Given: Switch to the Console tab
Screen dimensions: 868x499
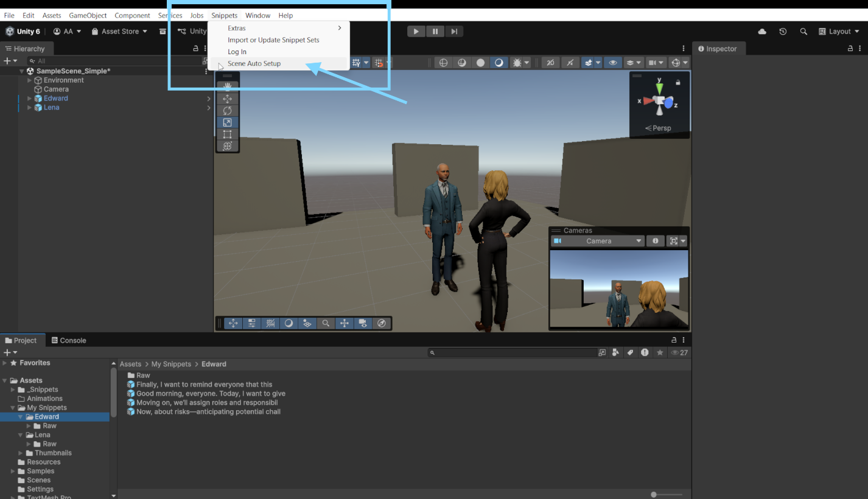Looking at the screenshot, I should tap(69, 340).
